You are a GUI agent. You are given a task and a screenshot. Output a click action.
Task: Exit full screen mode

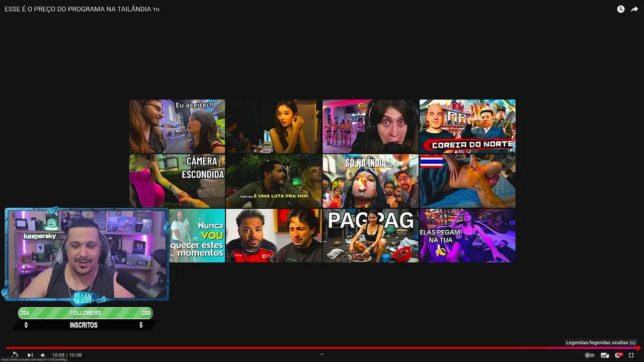pos(631,355)
